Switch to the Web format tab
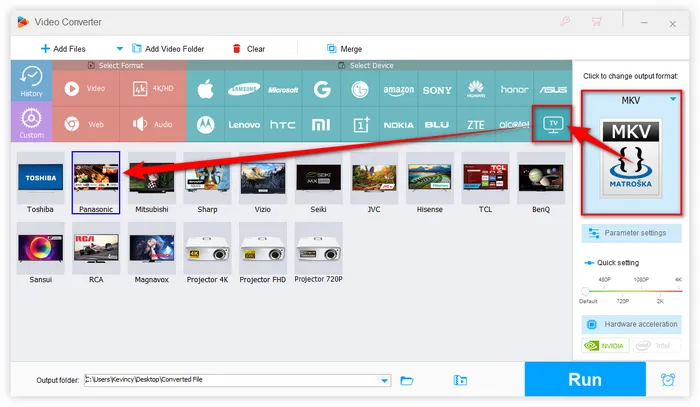The width and height of the screenshot is (700, 407). (x=86, y=125)
